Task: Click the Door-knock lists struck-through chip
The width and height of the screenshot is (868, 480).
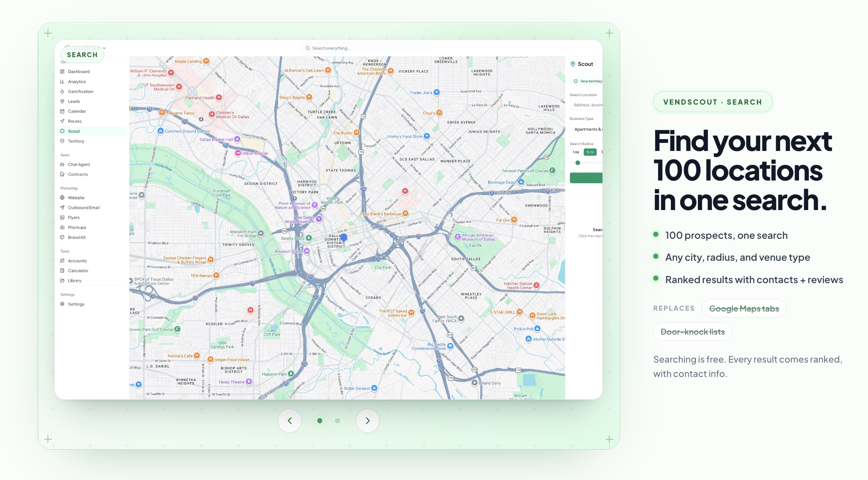Action: tap(693, 332)
